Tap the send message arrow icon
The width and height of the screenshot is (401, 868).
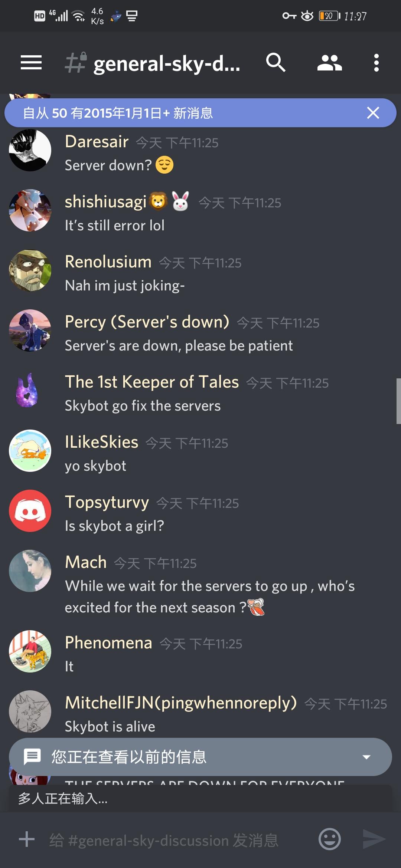[x=374, y=839]
